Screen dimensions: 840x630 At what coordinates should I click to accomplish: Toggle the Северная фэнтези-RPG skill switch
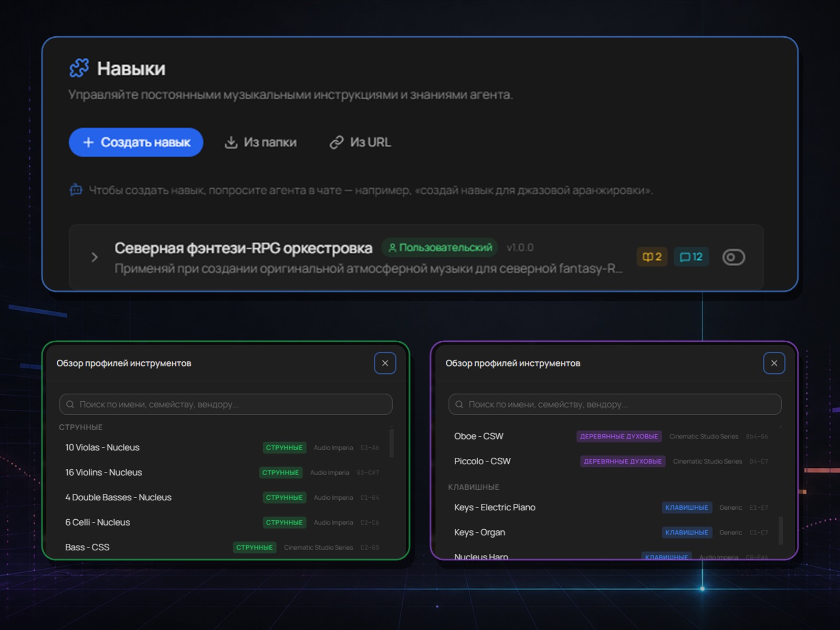point(733,257)
